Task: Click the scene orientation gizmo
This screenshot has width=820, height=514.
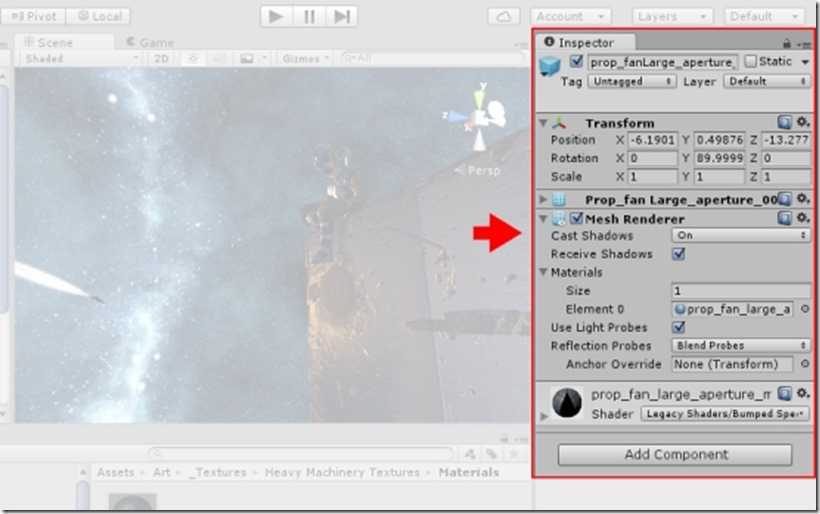Action: (479, 118)
